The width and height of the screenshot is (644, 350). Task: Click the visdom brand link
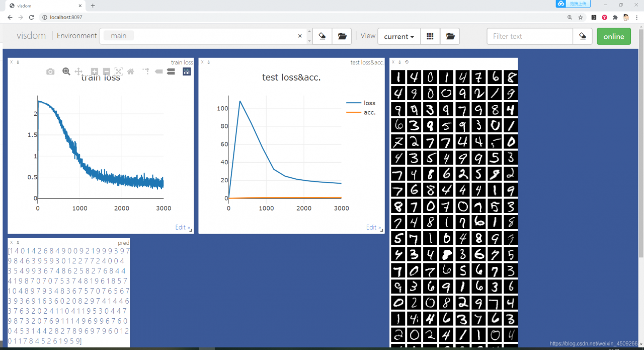coord(31,36)
